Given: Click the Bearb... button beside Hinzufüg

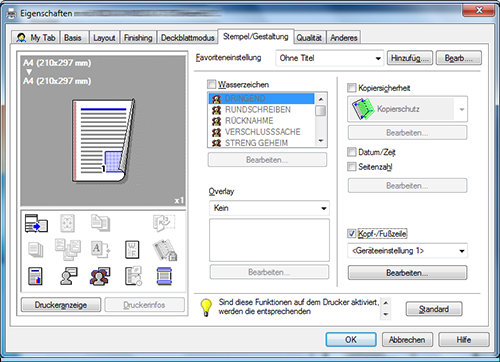Looking at the screenshot, I should pyautogui.click(x=459, y=58).
